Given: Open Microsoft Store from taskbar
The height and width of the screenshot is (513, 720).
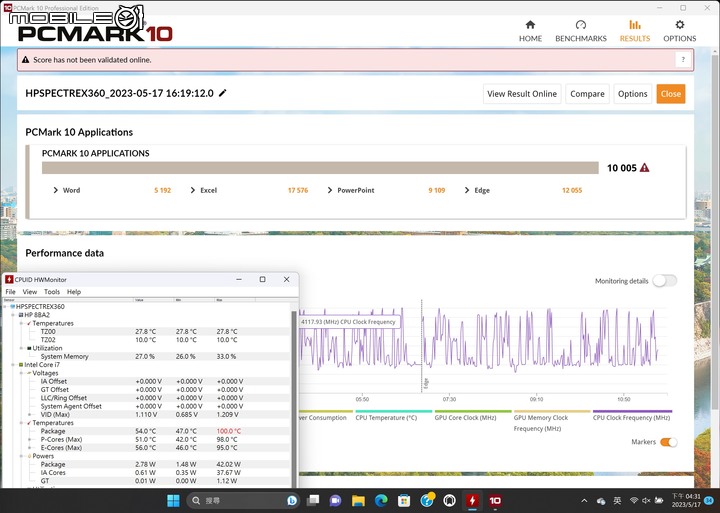Looking at the screenshot, I should point(404,501).
